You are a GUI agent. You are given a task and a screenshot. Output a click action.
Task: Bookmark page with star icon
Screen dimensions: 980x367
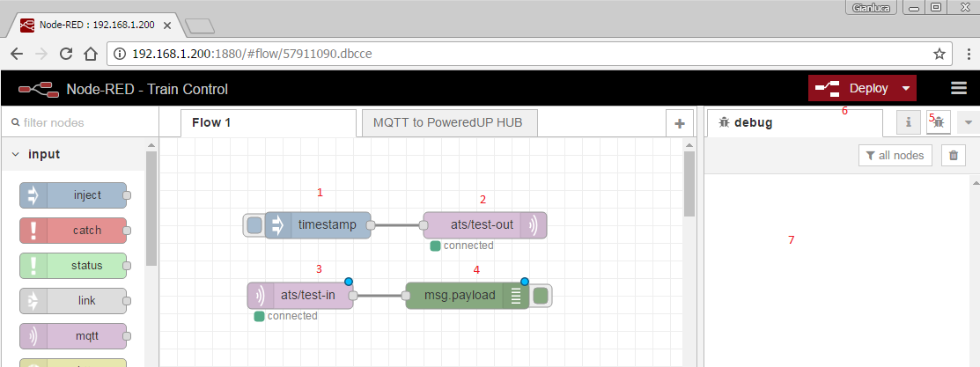click(x=939, y=54)
